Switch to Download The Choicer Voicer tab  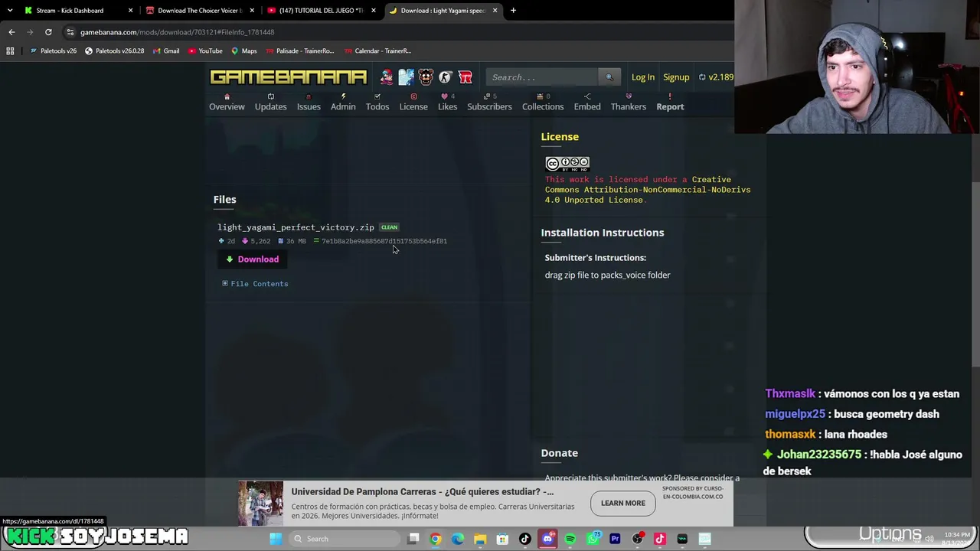click(x=200, y=11)
